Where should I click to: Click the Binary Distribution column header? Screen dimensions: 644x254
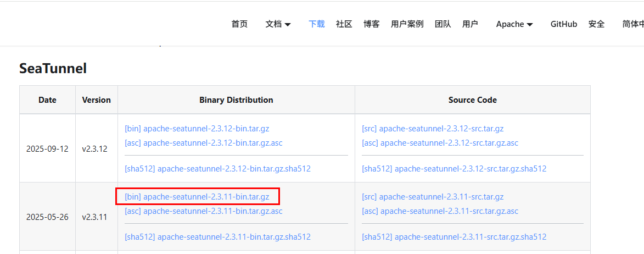pyautogui.click(x=236, y=100)
